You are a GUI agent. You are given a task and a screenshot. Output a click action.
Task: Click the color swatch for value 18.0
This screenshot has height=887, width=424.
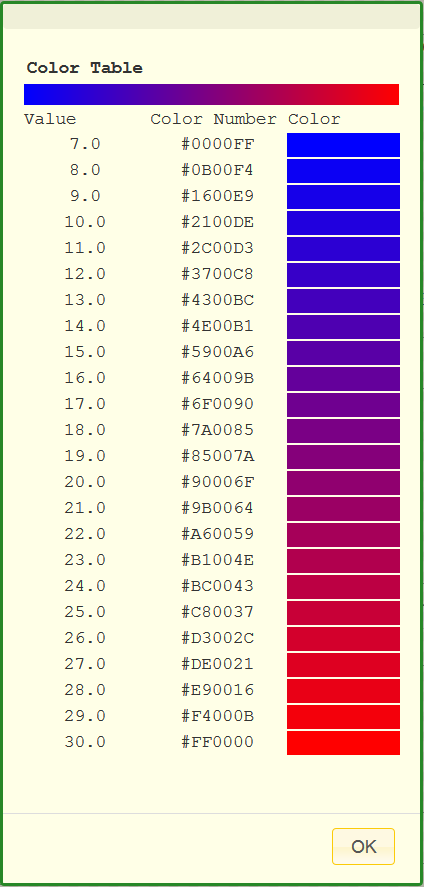(x=343, y=431)
